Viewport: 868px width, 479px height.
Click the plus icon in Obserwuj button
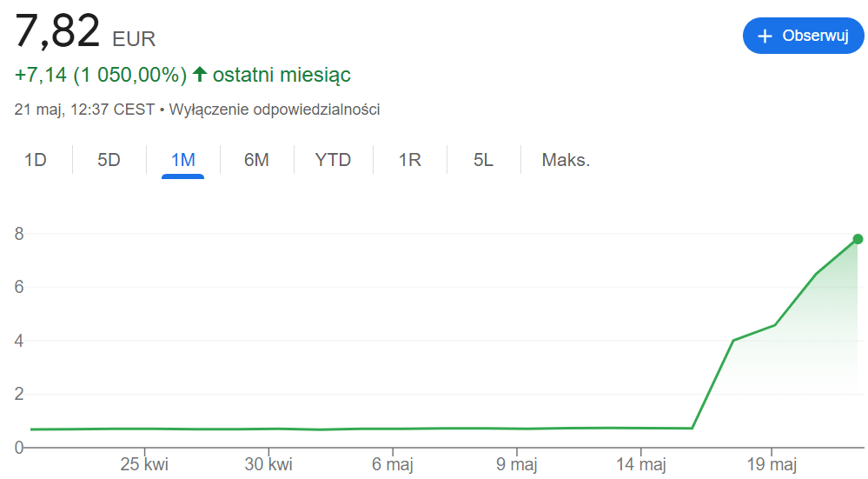(765, 37)
